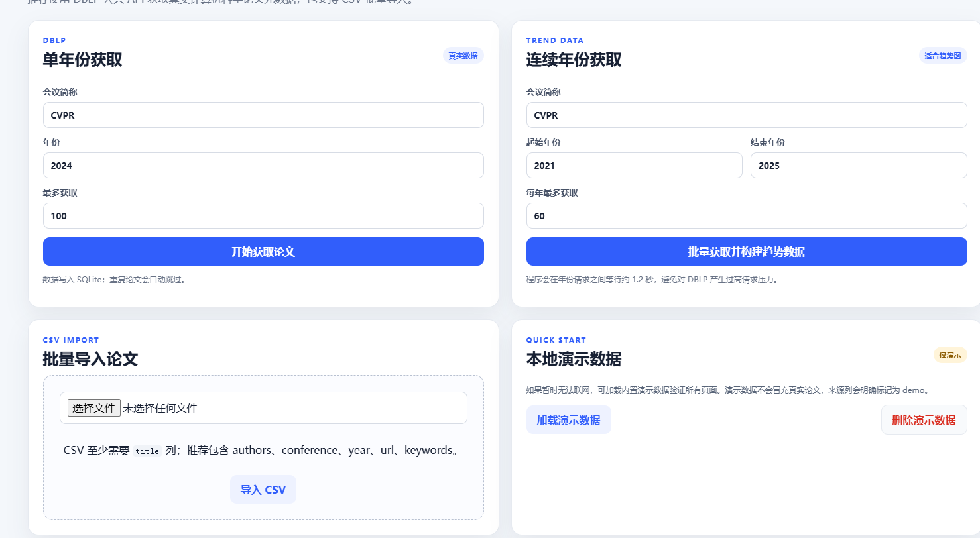Select the SQLite duplicate-skip note

(x=115, y=279)
